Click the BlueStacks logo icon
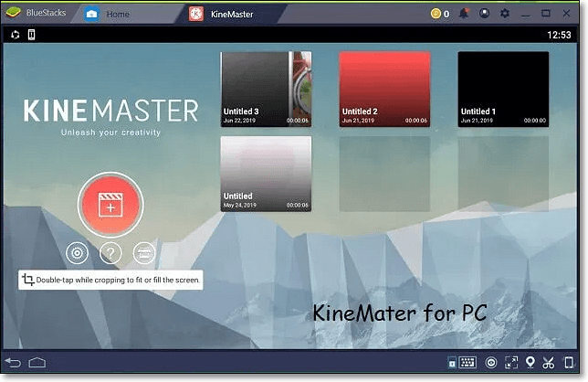The height and width of the screenshot is (382, 588). tap(14, 13)
